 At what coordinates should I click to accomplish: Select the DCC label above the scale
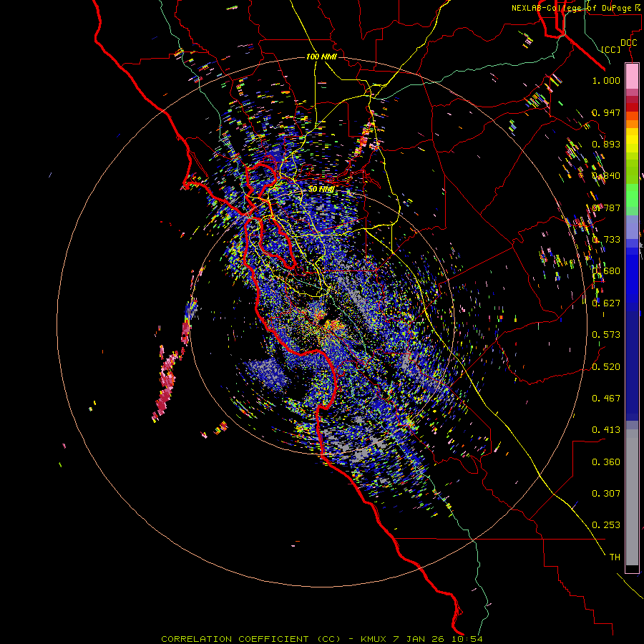pyautogui.click(x=628, y=43)
